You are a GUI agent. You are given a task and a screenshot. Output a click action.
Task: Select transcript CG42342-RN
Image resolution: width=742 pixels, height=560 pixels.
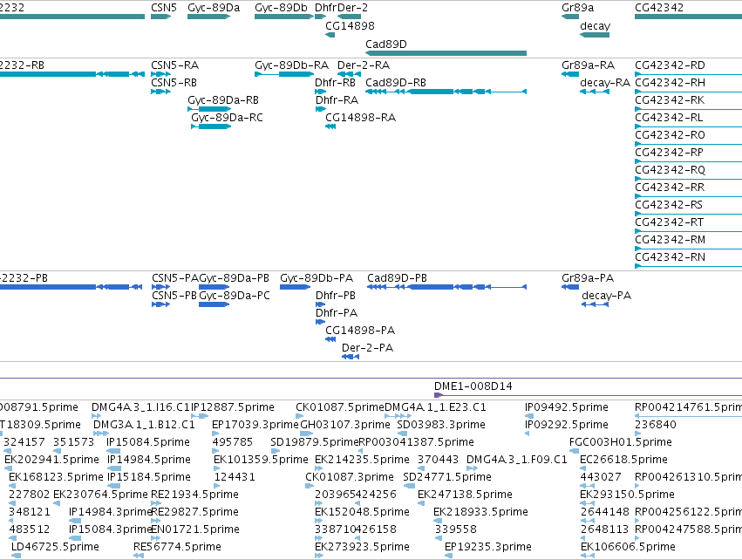(x=670, y=257)
